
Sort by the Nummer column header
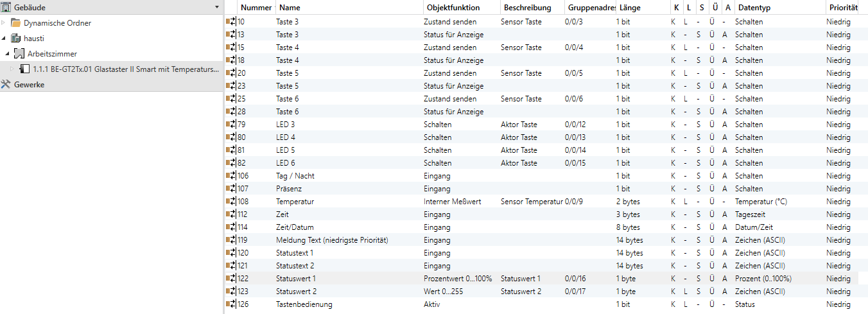[x=256, y=8]
